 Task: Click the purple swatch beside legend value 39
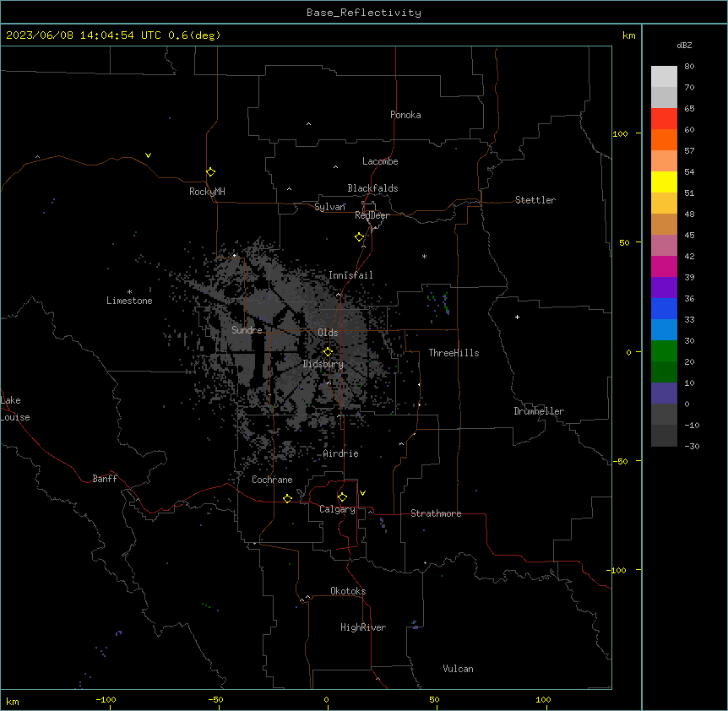(664, 288)
